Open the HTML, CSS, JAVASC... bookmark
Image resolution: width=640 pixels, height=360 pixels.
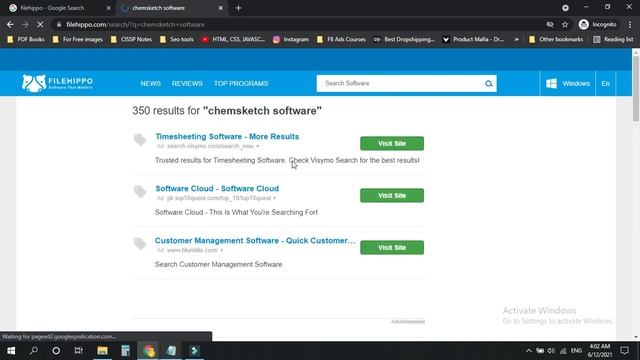(233, 39)
